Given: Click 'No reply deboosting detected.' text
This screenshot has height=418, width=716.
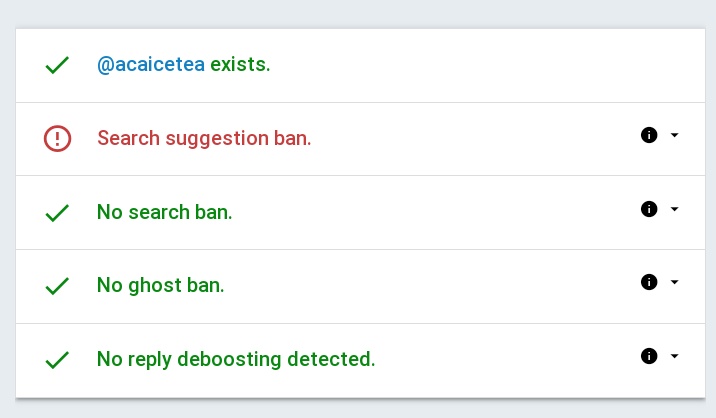Looking at the screenshot, I should (236, 359).
